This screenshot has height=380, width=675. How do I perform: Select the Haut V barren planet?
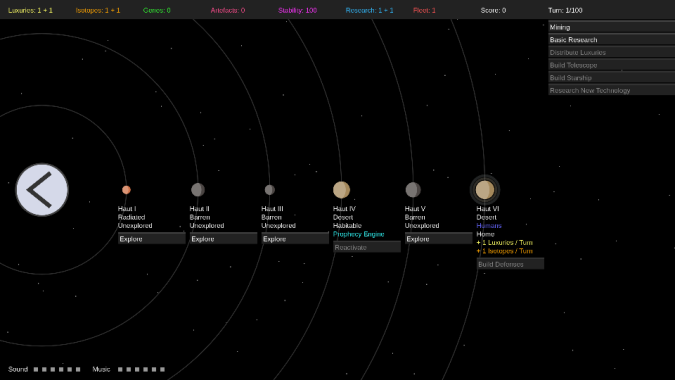413,190
